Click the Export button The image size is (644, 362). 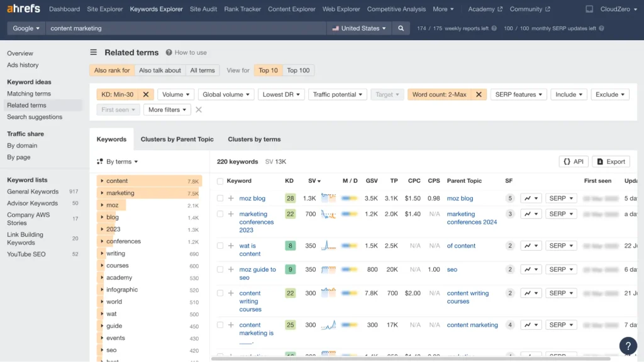(x=610, y=162)
